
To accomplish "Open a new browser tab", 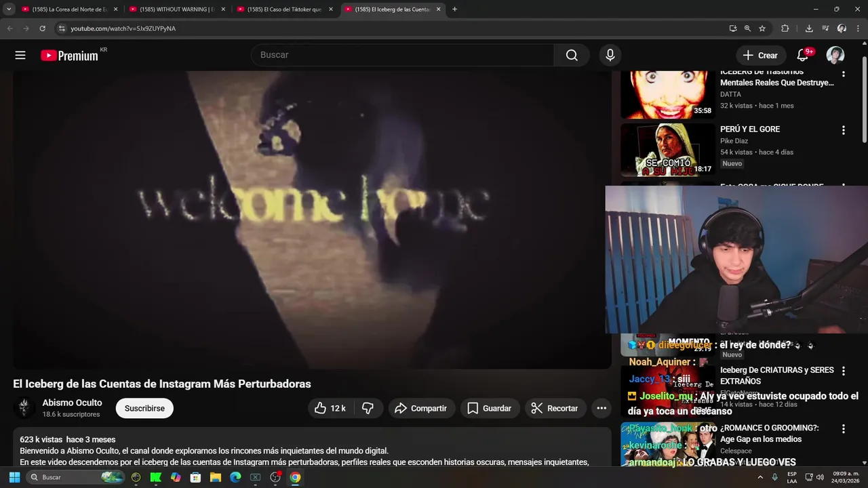I will (454, 9).
